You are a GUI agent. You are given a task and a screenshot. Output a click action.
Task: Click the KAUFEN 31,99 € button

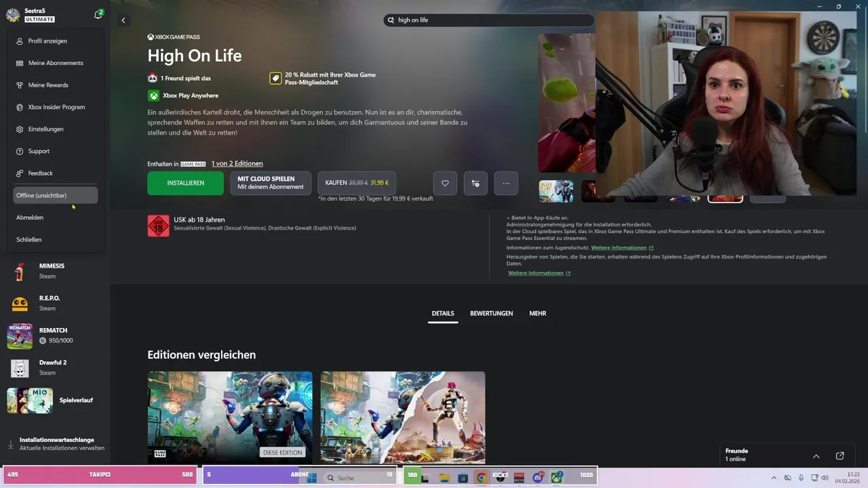point(357,183)
